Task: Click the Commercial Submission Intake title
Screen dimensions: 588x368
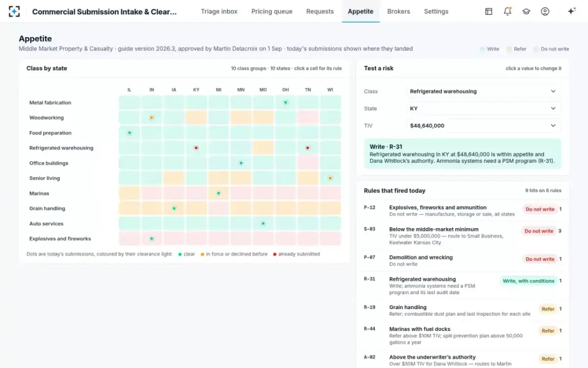Action: [x=104, y=11]
